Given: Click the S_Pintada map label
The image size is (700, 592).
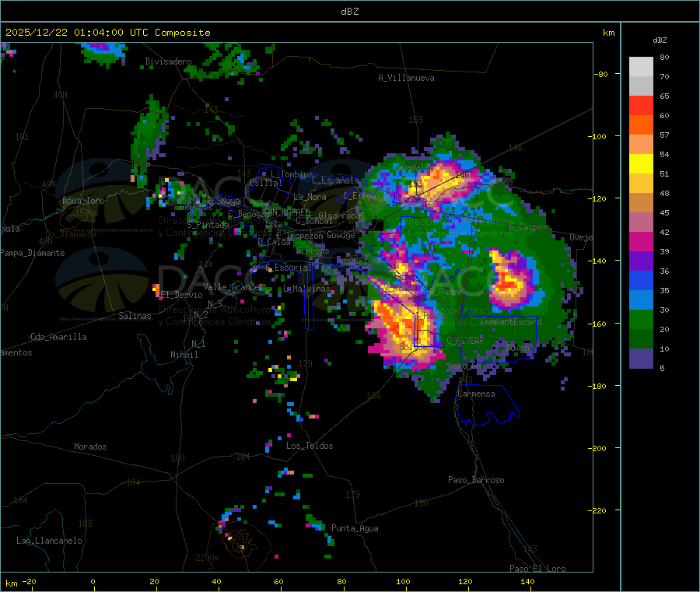Looking at the screenshot, I should coord(208,225).
